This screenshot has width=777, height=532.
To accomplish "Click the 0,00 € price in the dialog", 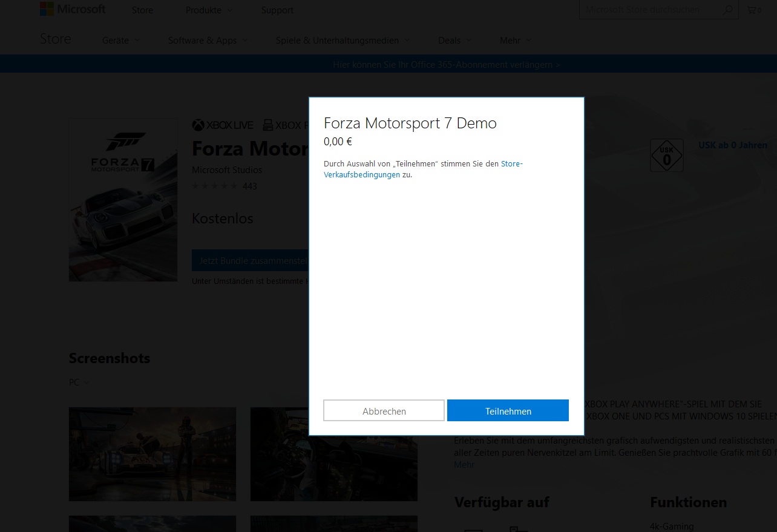I will [338, 142].
